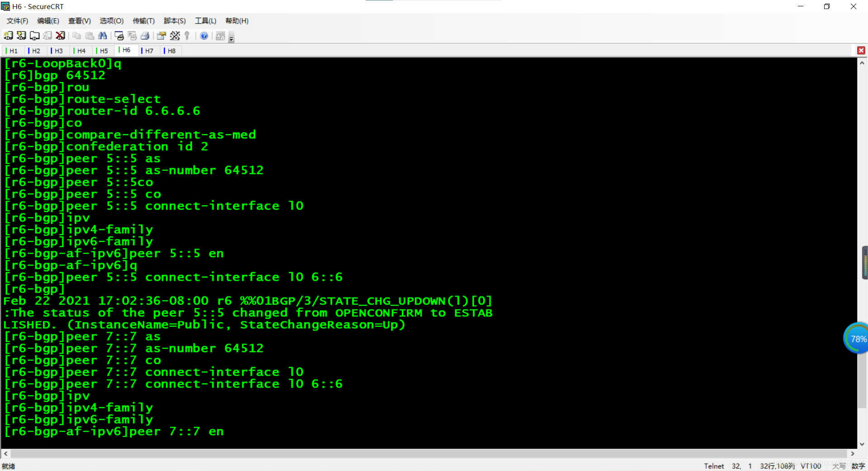Open the 脚本(S) menu

coord(175,21)
